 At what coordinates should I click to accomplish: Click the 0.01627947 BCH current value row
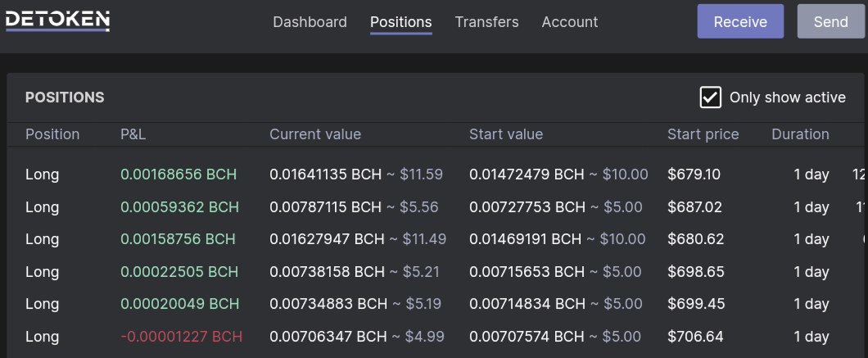click(x=437, y=239)
